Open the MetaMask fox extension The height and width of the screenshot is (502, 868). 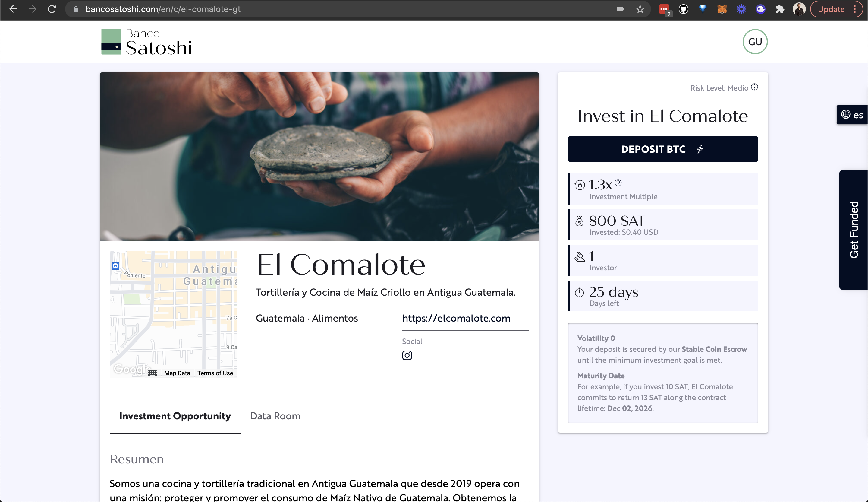click(x=722, y=9)
